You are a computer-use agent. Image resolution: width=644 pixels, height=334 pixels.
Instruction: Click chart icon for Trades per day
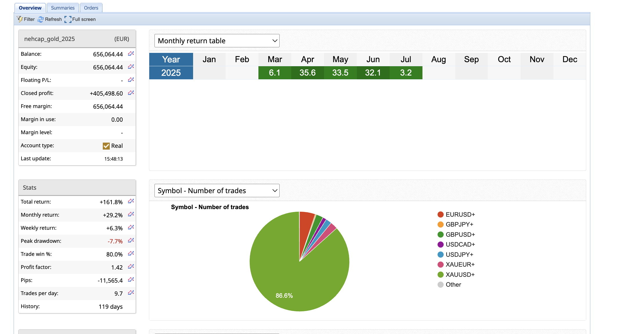point(131,293)
